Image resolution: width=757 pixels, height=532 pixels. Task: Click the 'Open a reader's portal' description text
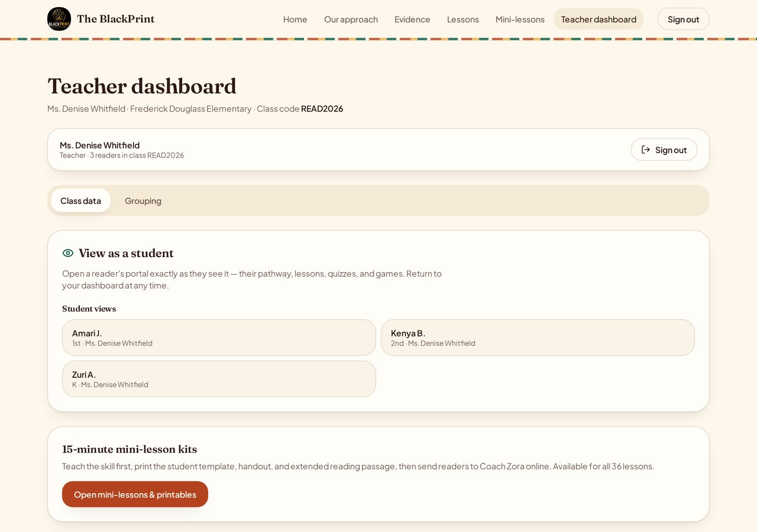pos(252,279)
